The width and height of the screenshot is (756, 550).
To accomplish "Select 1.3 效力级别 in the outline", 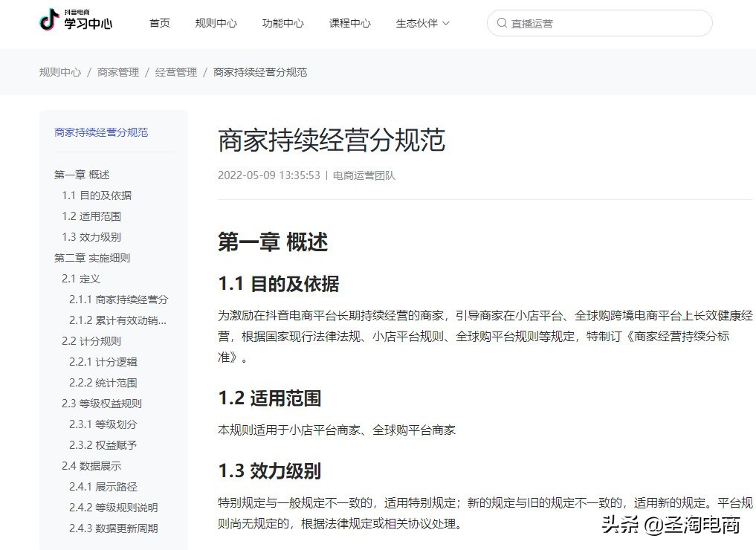I will pyautogui.click(x=91, y=236).
